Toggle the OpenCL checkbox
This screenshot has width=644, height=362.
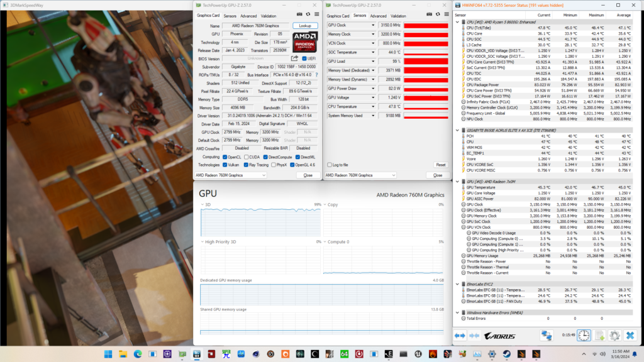click(225, 157)
